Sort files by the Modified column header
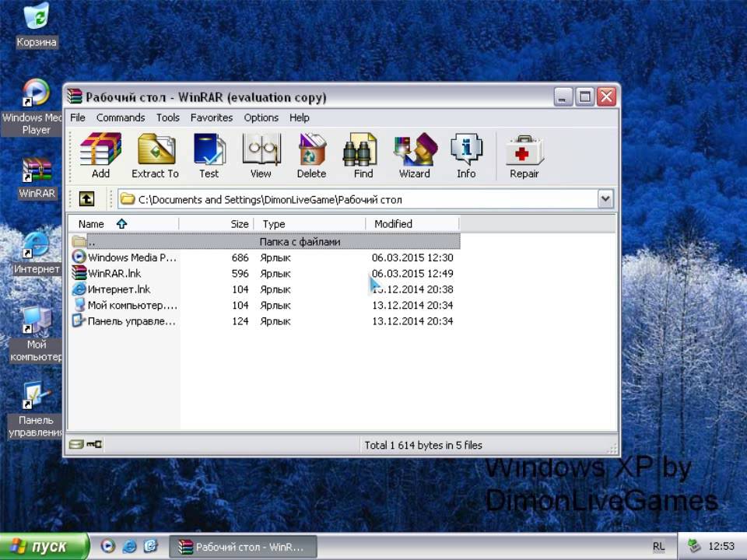Image resolution: width=747 pixels, height=560 pixels. pyautogui.click(x=392, y=223)
